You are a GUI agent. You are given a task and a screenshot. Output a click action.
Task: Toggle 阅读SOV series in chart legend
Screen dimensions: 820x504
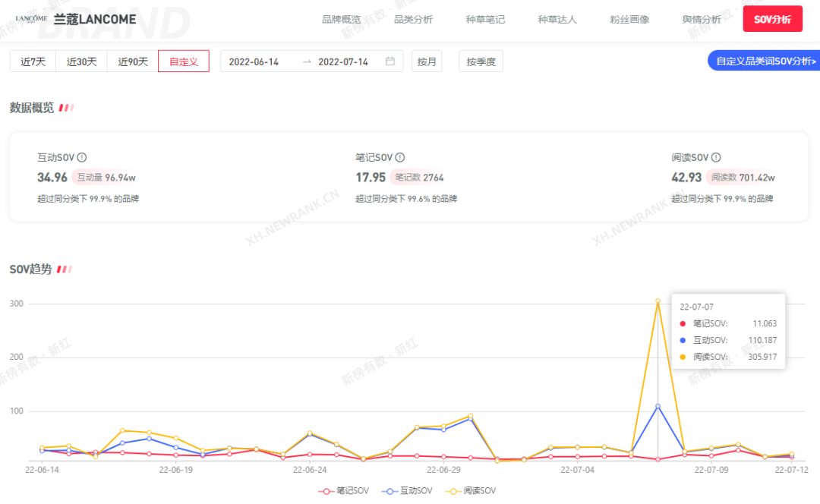pos(475,491)
